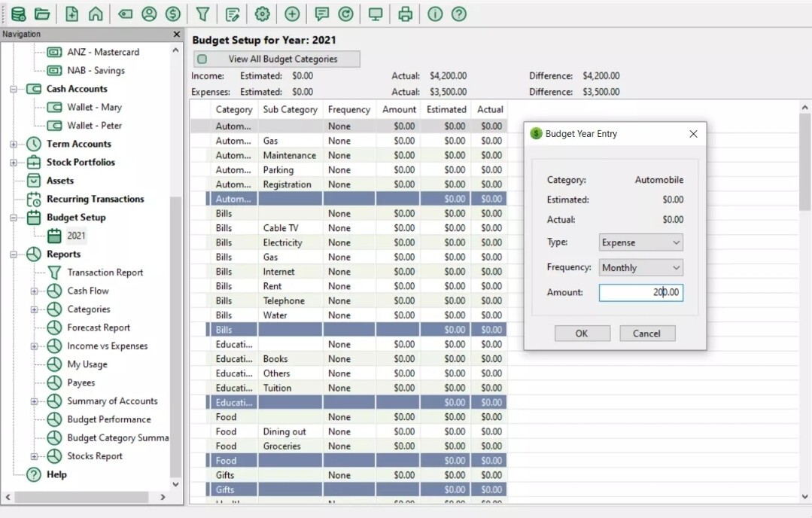Open file using folder toolbar icon

pyautogui.click(x=42, y=14)
